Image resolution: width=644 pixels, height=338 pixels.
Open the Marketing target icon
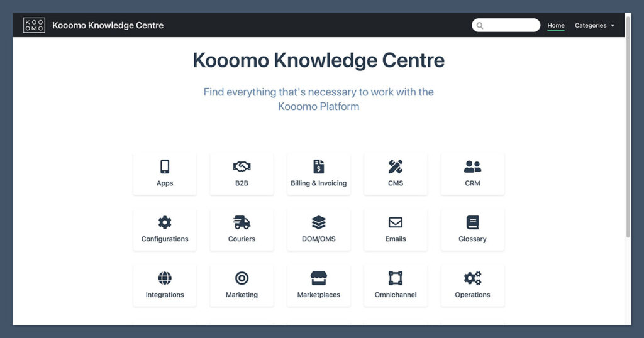click(242, 278)
